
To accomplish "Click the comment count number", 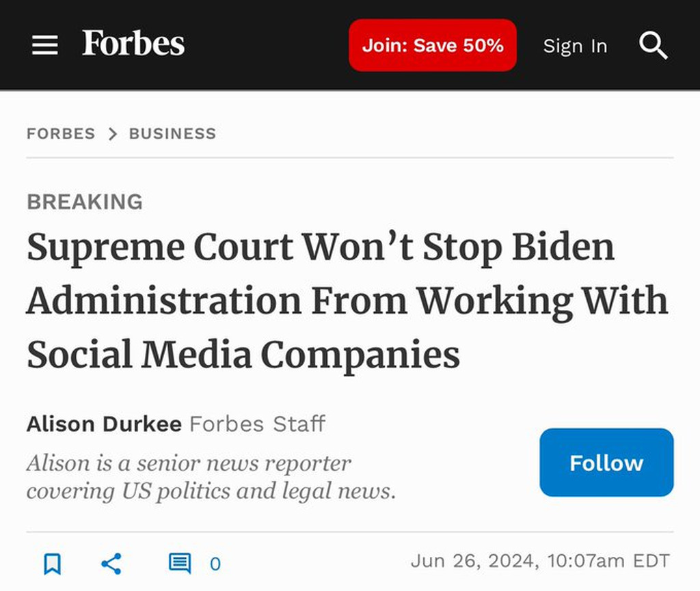I will click(215, 564).
